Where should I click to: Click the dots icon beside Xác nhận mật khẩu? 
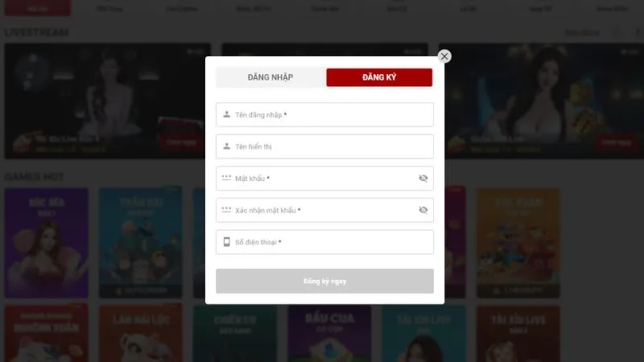tap(226, 209)
